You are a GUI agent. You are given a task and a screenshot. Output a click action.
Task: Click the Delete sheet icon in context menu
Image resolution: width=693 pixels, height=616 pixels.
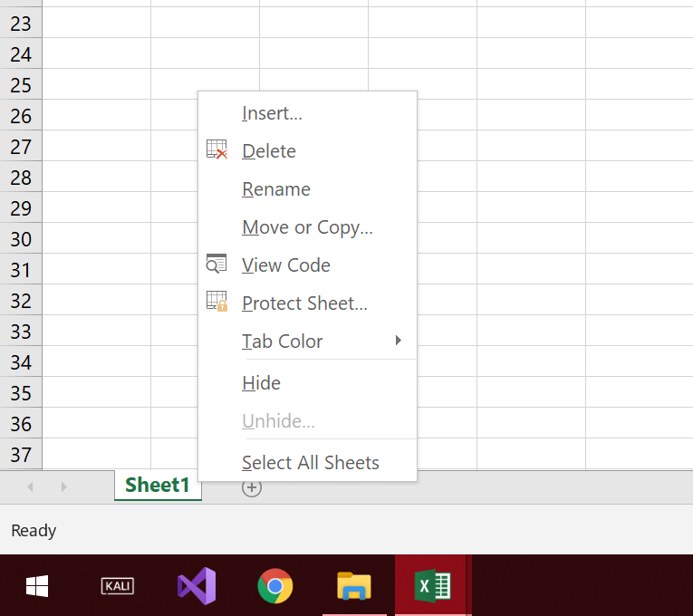pos(217,149)
